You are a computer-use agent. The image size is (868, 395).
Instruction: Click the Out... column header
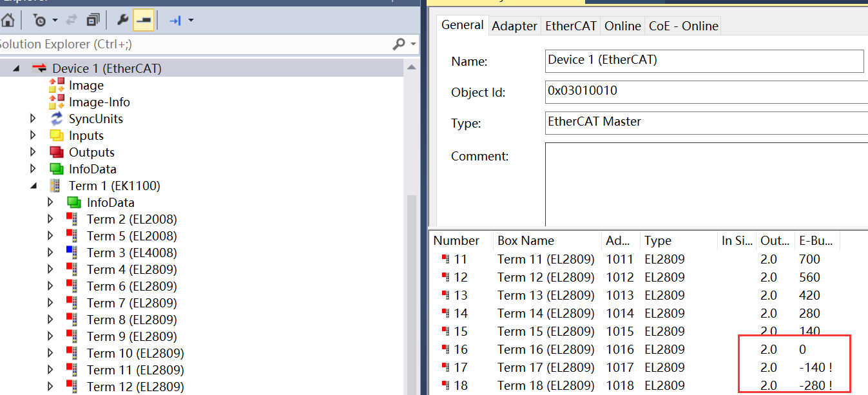pos(775,240)
